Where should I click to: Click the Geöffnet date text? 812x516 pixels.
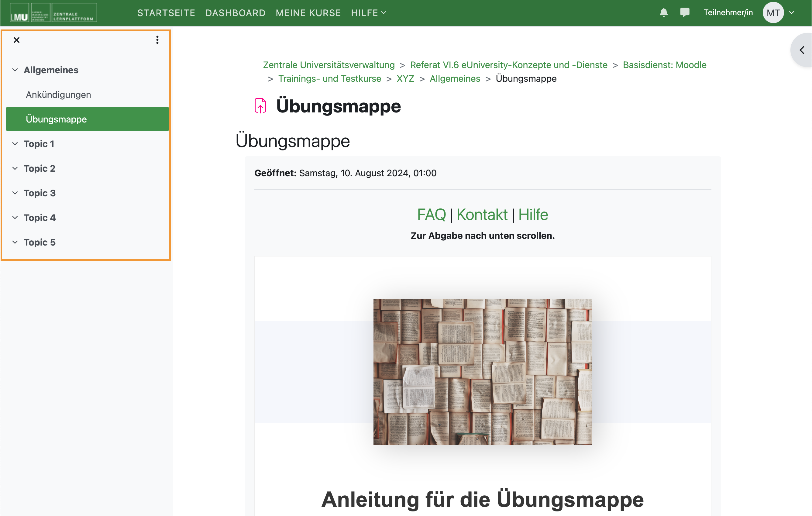coord(345,173)
